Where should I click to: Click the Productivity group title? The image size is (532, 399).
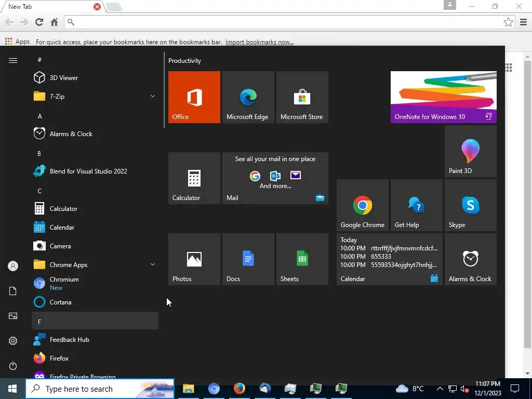tap(184, 61)
